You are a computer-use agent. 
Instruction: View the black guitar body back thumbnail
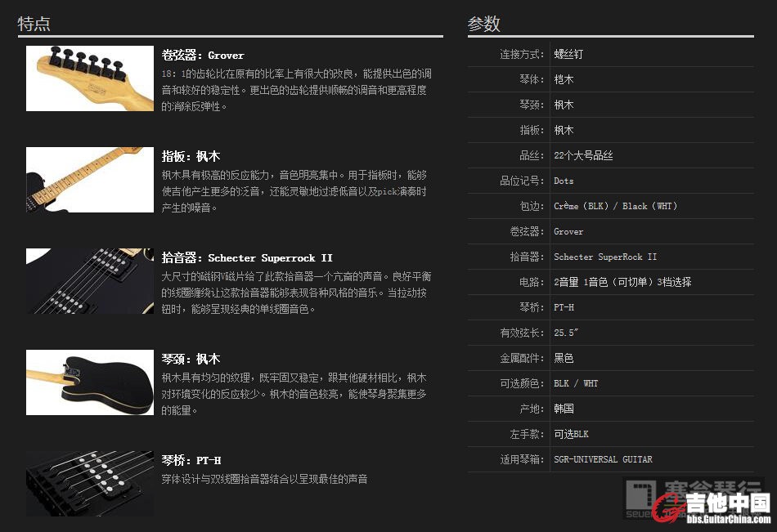pyautogui.click(x=90, y=382)
